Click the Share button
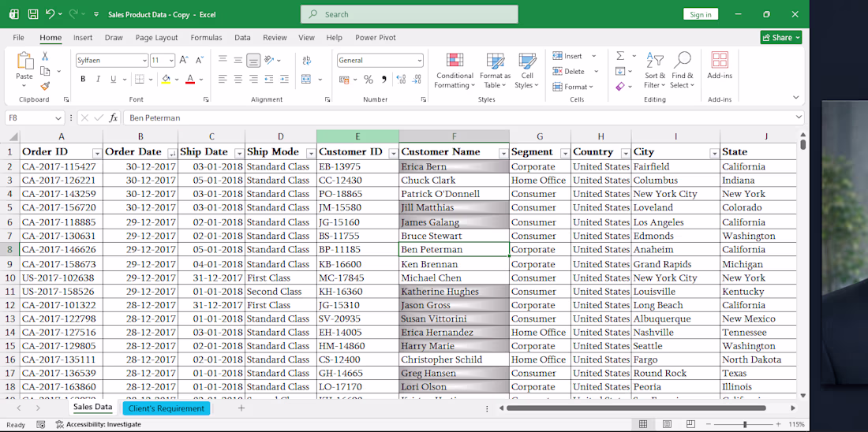 780,38
